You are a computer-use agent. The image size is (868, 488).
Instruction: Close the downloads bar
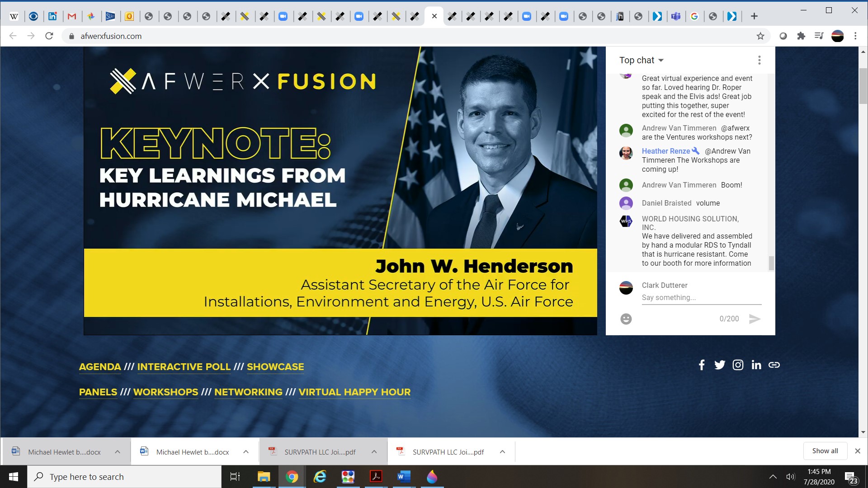coord(858,451)
